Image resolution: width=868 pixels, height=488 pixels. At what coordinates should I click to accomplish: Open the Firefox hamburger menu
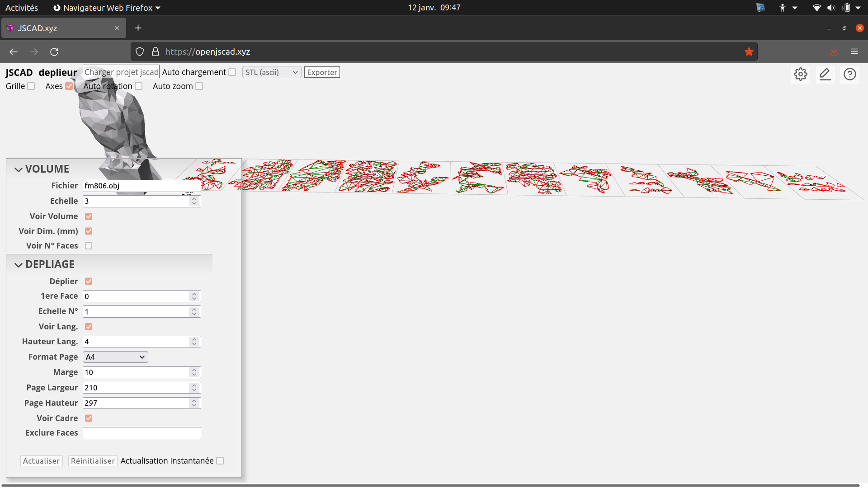click(855, 52)
